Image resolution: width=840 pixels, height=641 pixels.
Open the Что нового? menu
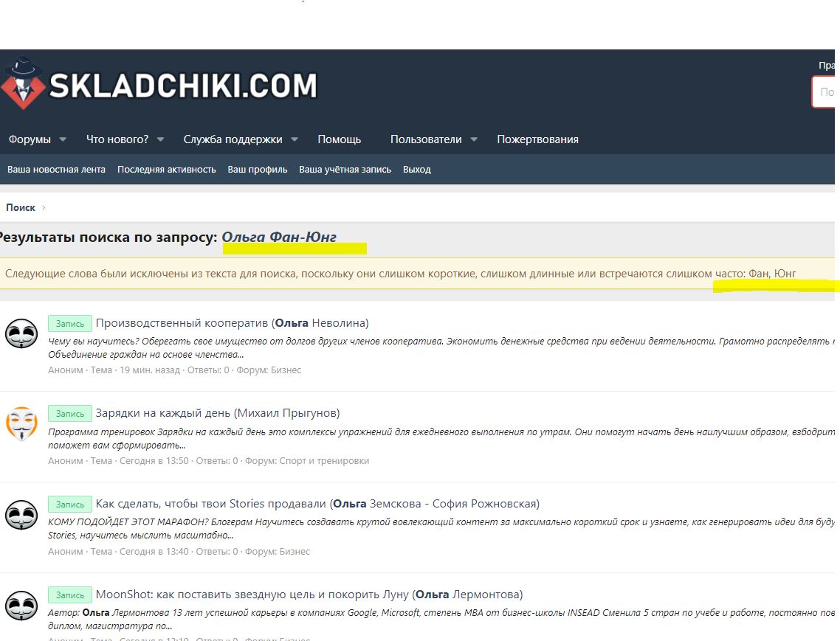pyautogui.click(x=117, y=139)
